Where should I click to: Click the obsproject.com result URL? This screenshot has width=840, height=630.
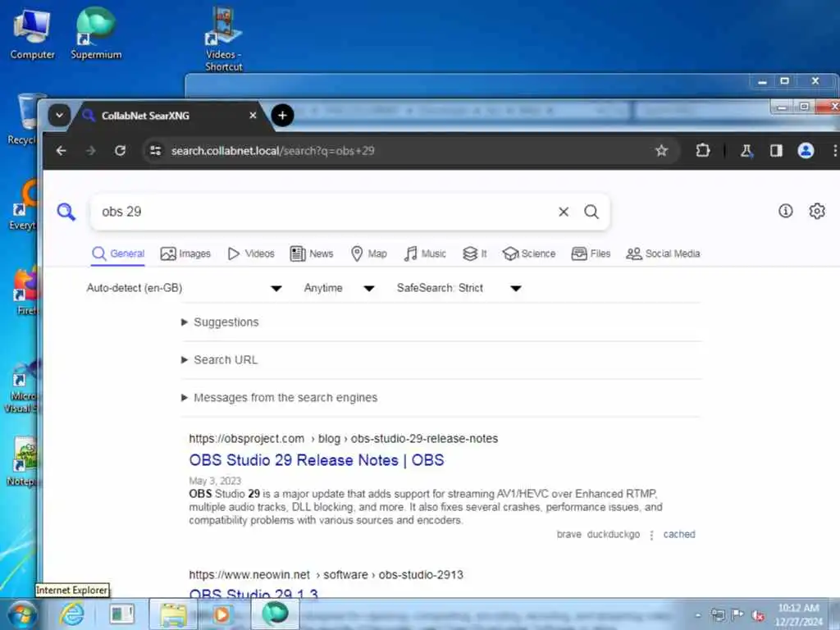(x=344, y=438)
